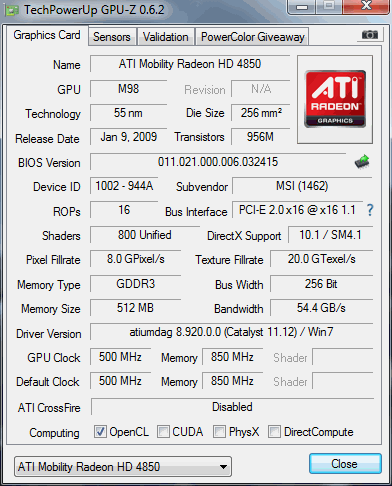Screen dimensions: 392x486
Task: Switch to the Graphics Card tab
Action: 47,35
